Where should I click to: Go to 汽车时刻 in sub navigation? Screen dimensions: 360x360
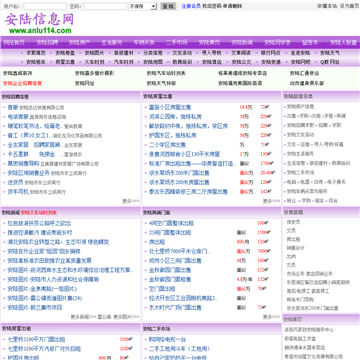[124, 62]
